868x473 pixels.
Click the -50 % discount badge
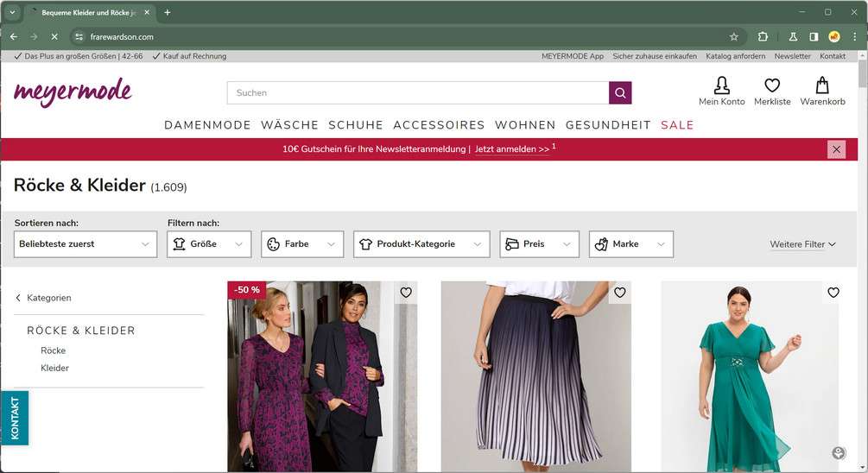[247, 290]
